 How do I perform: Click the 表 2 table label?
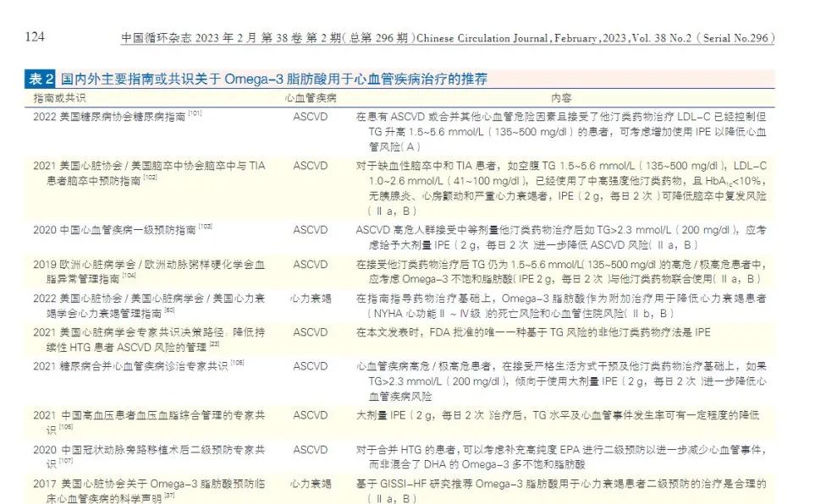pyautogui.click(x=41, y=79)
